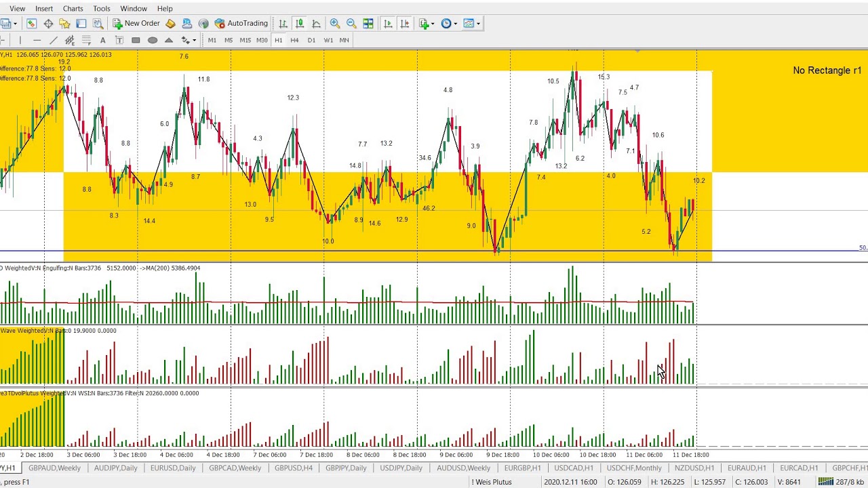The height and width of the screenshot is (488, 868).
Task: Open the Navigator favorites folder icon
Action: coord(64,23)
